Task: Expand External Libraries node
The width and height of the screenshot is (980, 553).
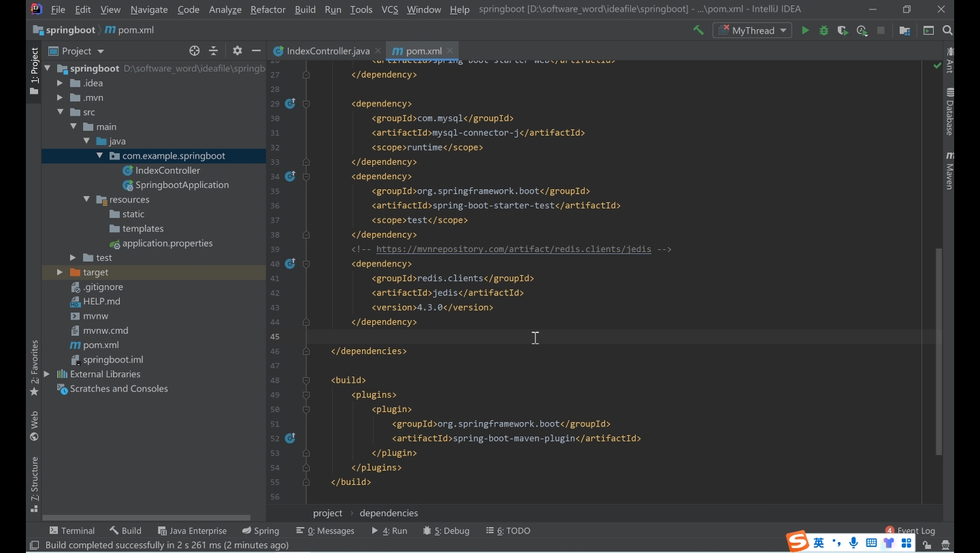Action: [x=47, y=374]
